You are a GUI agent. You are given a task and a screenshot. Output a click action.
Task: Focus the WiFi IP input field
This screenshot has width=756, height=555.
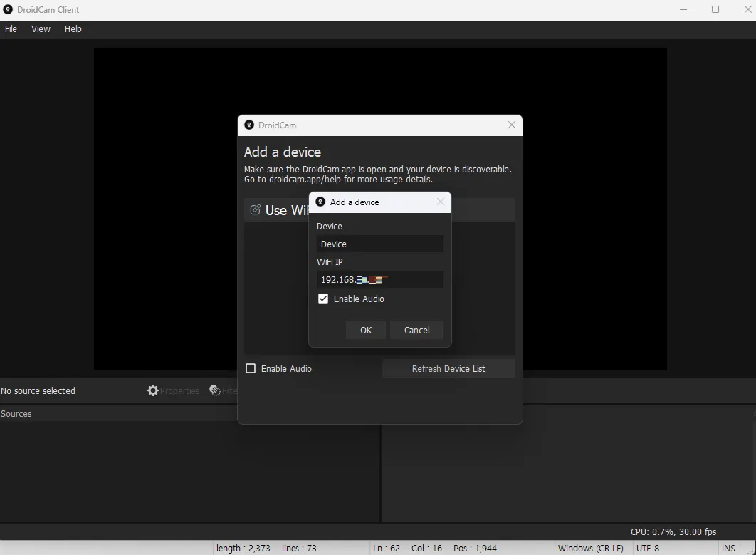tap(380, 279)
